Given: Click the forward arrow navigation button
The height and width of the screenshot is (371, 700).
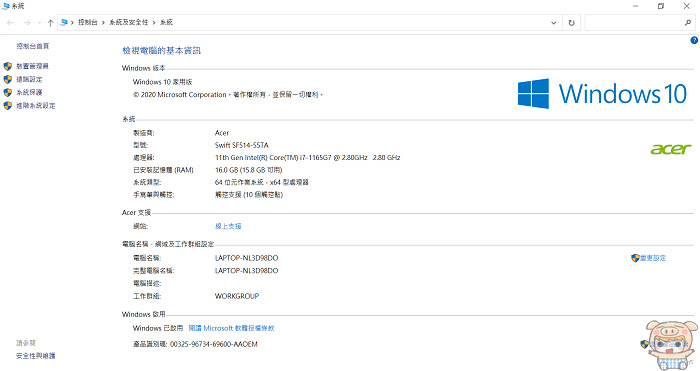Looking at the screenshot, I should pos(27,22).
